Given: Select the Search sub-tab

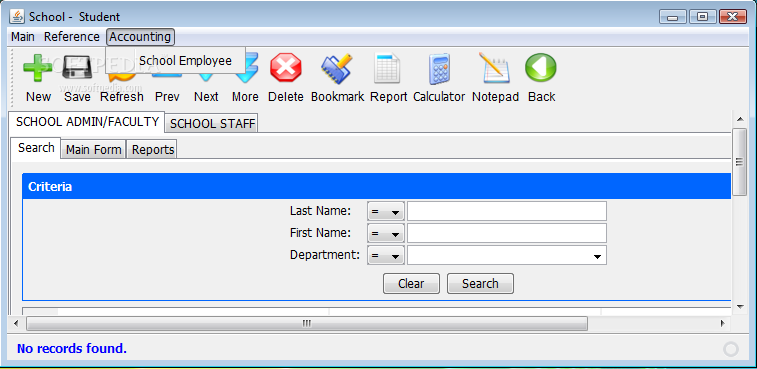Looking at the screenshot, I should [x=36, y=148].
